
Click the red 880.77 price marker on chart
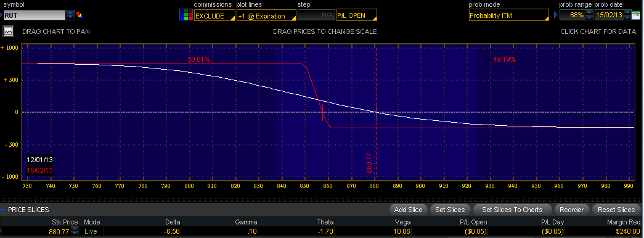pyautogui.click(x=370, y=162)
